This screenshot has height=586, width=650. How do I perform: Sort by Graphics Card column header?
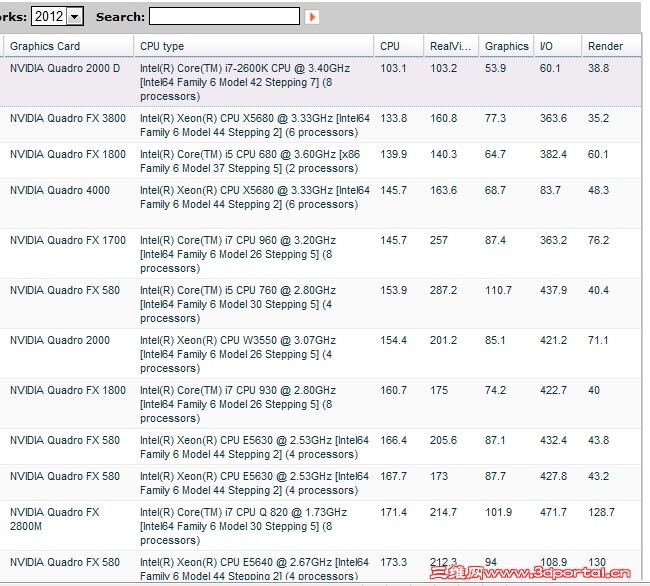coord(68,46)
